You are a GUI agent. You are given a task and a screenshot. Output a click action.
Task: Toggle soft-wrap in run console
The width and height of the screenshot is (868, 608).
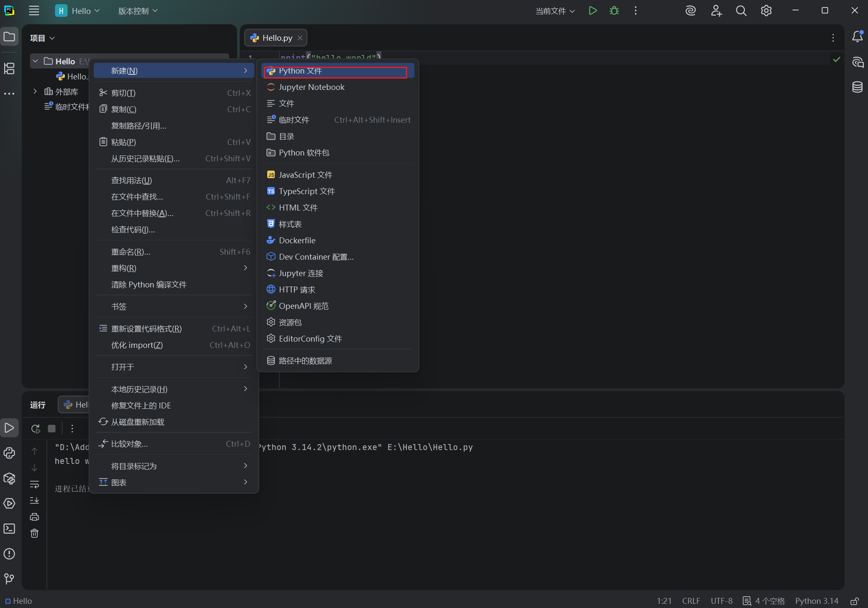pos(34,484)
